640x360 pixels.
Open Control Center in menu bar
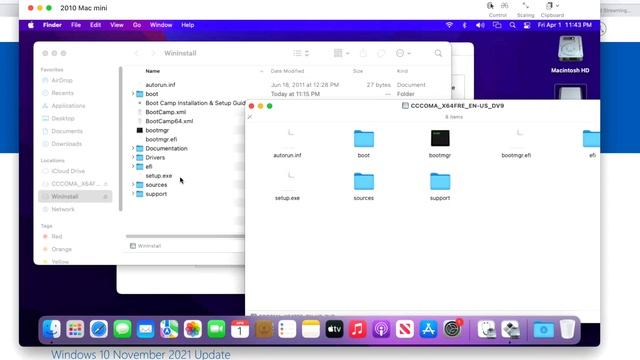(527, 25)
